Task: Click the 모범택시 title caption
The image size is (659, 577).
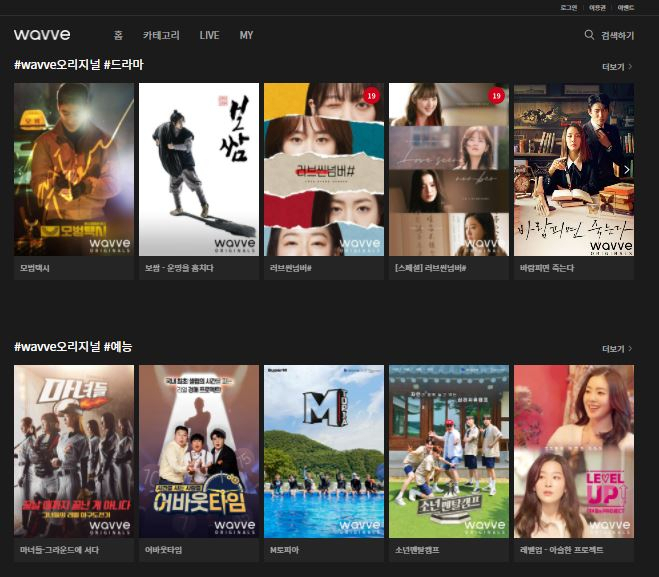Action: point(34,268)
